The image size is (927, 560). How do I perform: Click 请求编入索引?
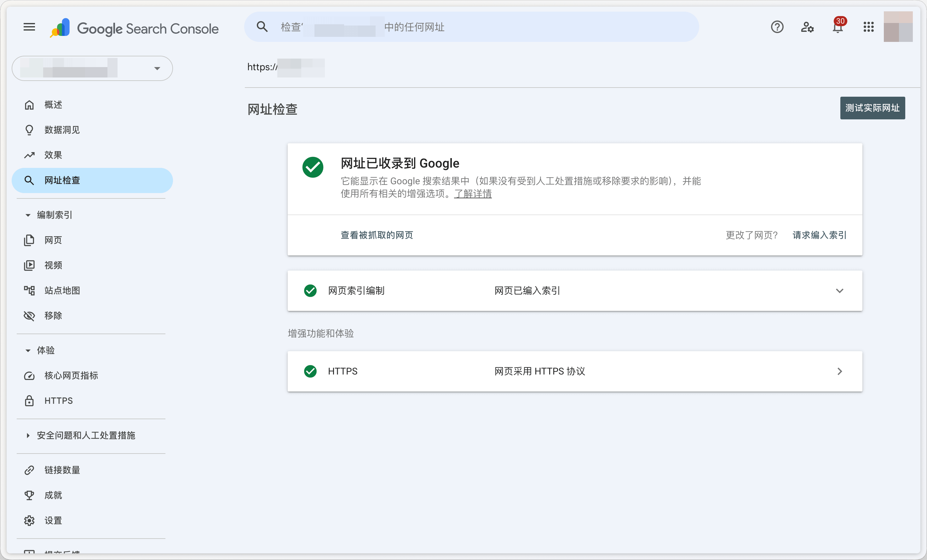click(820, 235)
